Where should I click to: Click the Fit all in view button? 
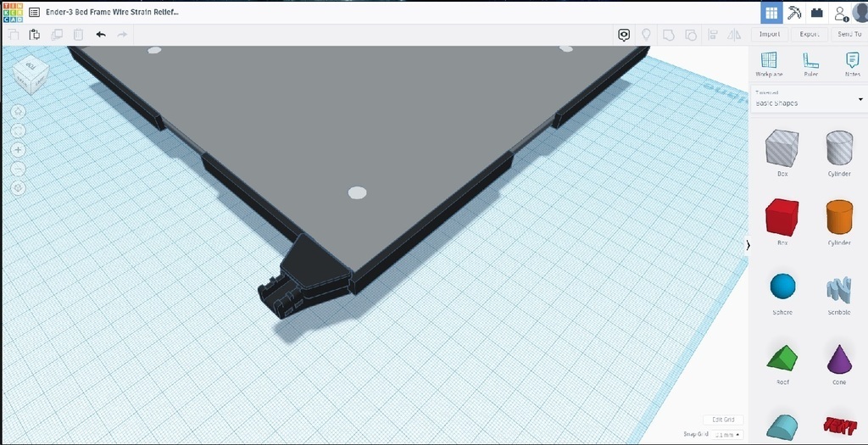click(x=19, y=131)
